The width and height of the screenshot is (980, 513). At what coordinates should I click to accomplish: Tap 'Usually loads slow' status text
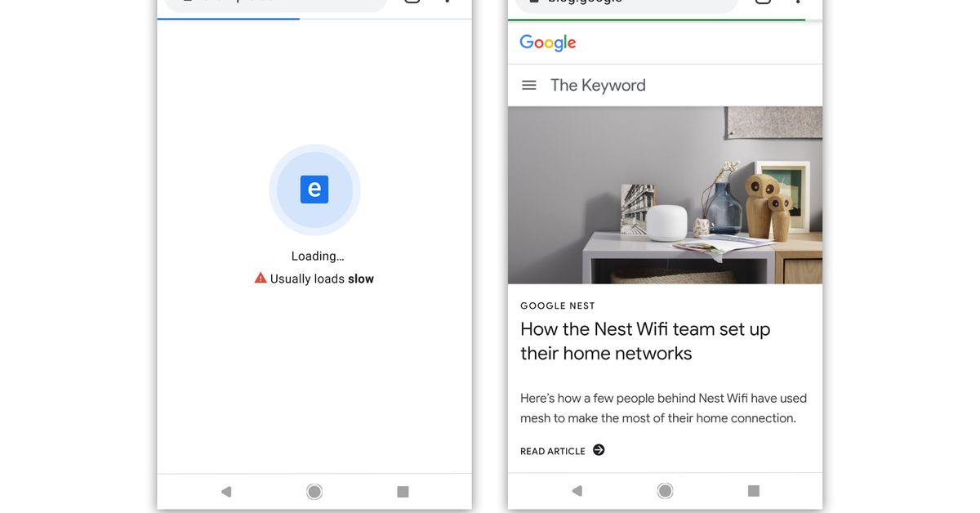tap(323, 278)
